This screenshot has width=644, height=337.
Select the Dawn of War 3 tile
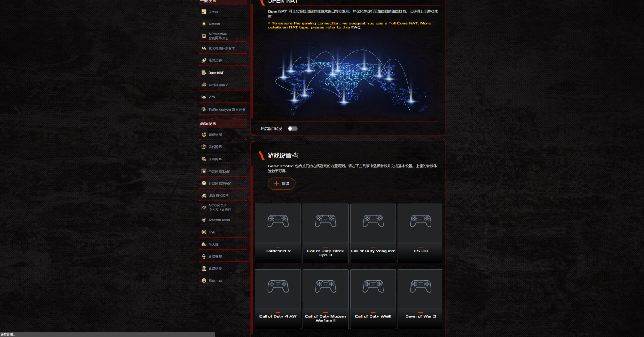tap(420, 299)
